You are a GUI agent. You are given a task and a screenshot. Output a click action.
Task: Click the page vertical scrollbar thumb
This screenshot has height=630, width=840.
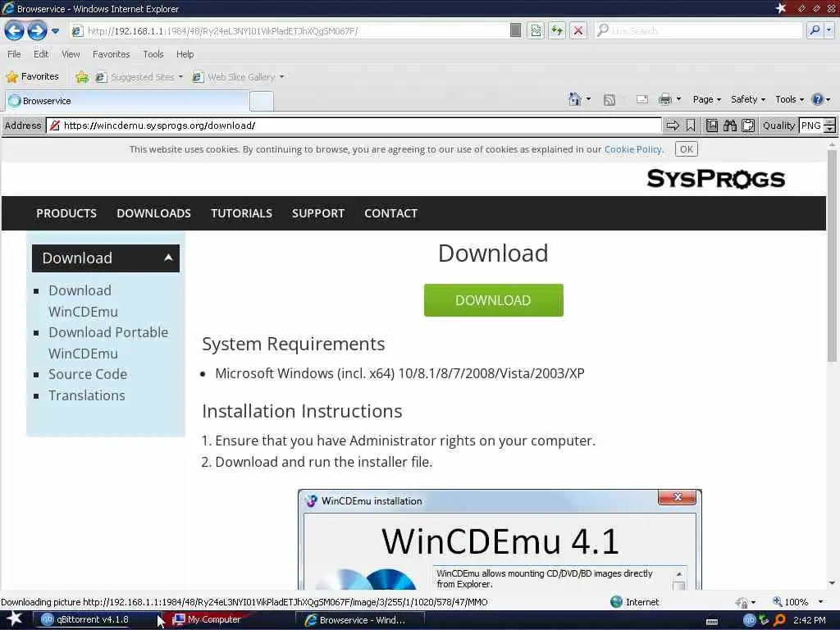(832, 256)
